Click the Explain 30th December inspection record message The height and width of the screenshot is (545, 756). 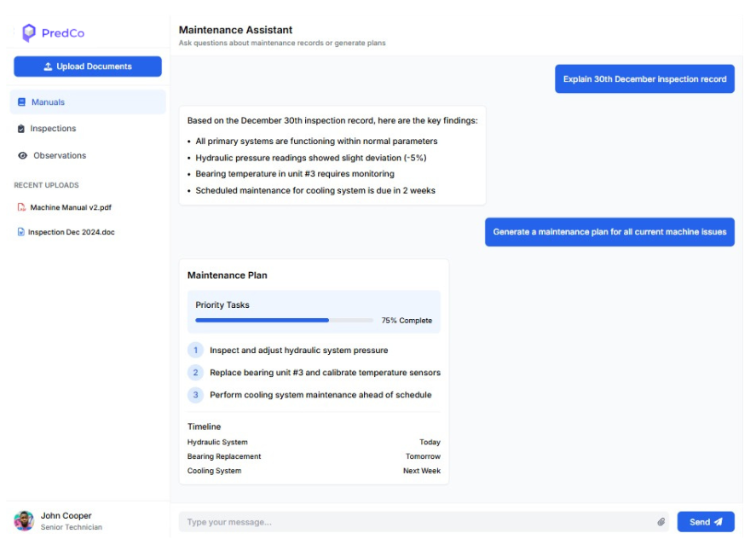click(644, 79)
